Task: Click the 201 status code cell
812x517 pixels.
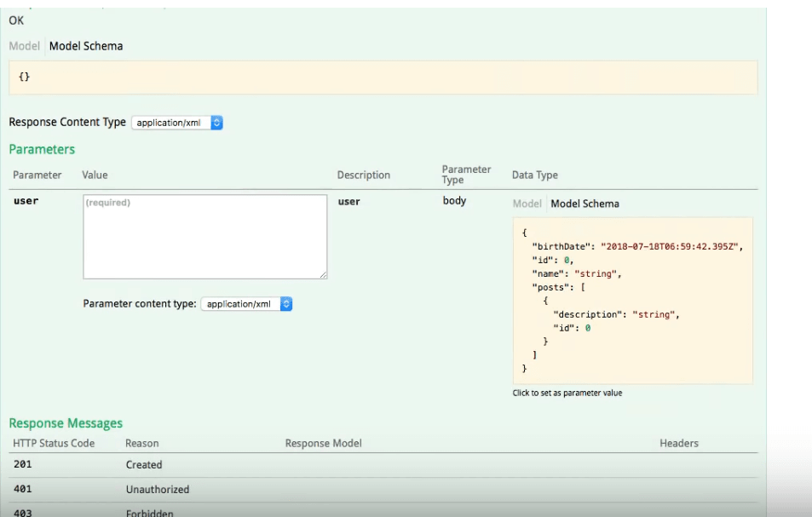Action: (x=23, y=464)
